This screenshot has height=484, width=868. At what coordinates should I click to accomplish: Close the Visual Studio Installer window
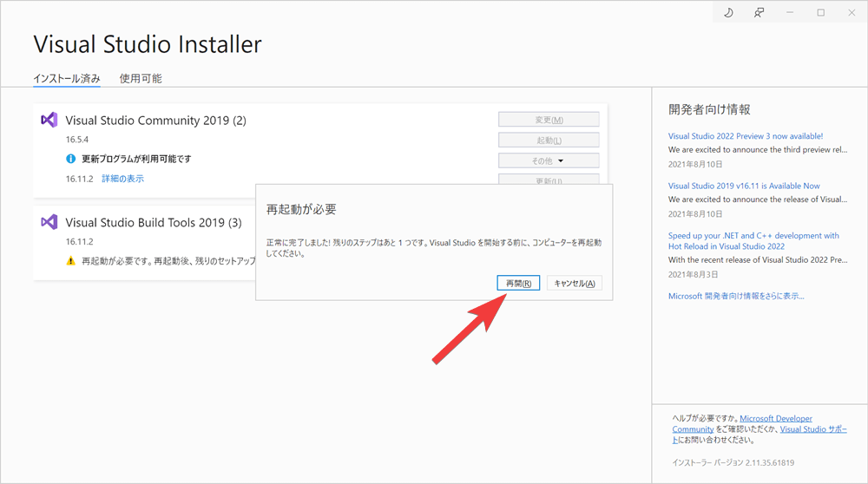tap(852, 13)
